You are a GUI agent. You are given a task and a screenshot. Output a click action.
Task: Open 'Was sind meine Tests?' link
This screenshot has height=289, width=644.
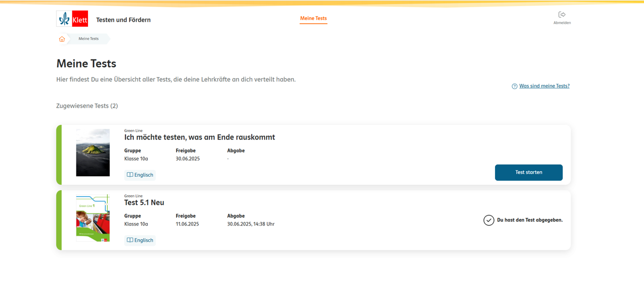tap(544, 86)
